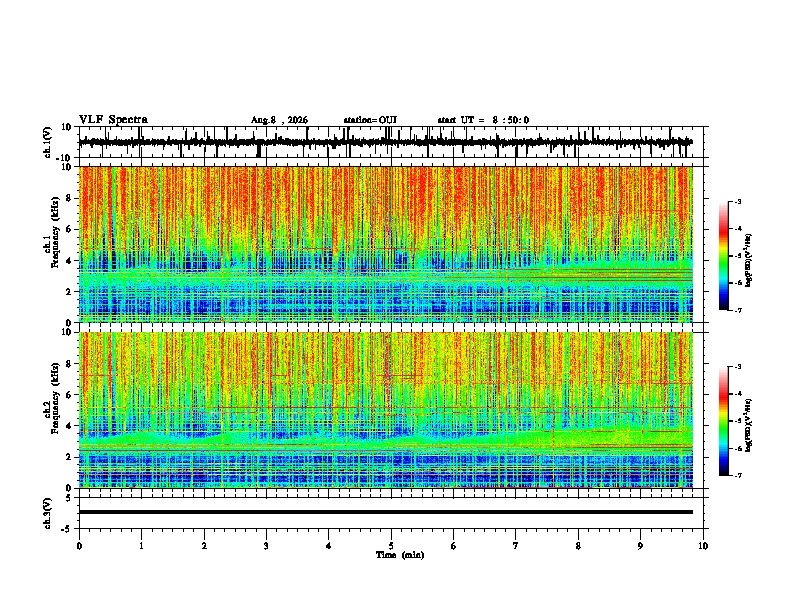This screenshot has height=612, width=792.
Task: Click the ch.1 spectrogram color scale bar
Action: tap(724, 256)
